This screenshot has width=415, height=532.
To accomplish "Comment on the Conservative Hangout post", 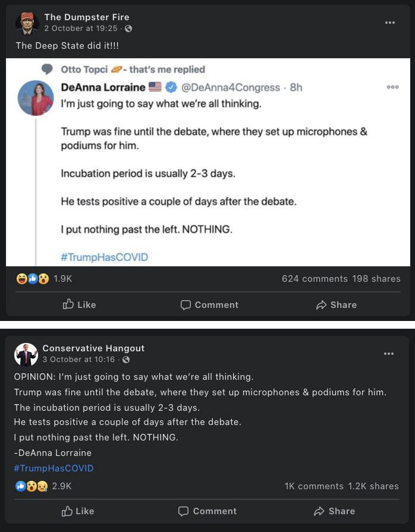I will pyautogui.click(x=207, y=511).
